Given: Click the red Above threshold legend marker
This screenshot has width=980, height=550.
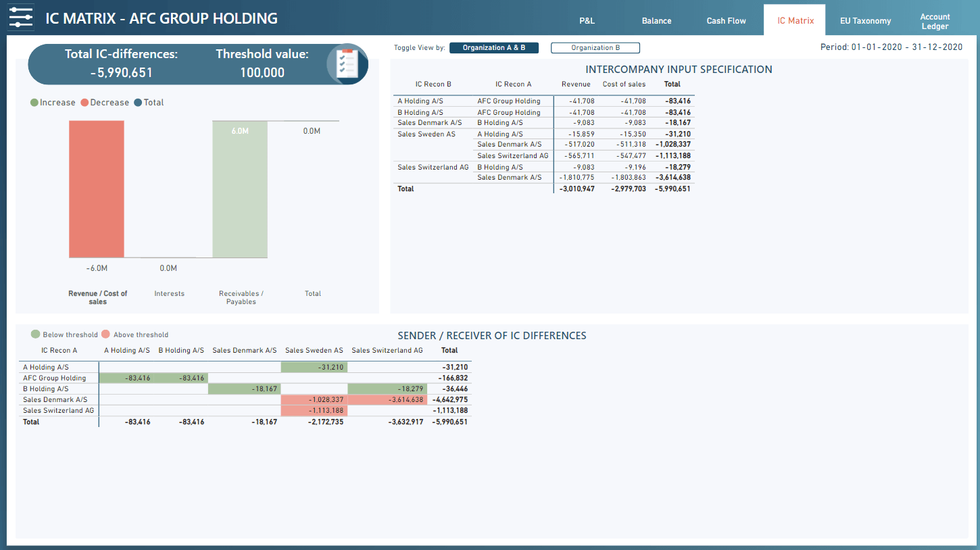Looking at the screenshot, I should (105, 334).
